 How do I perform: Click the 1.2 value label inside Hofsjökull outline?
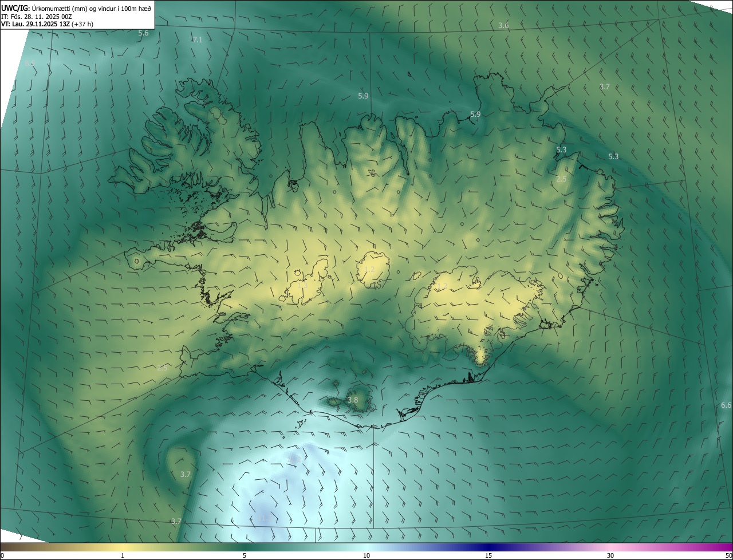pos(369,269)
